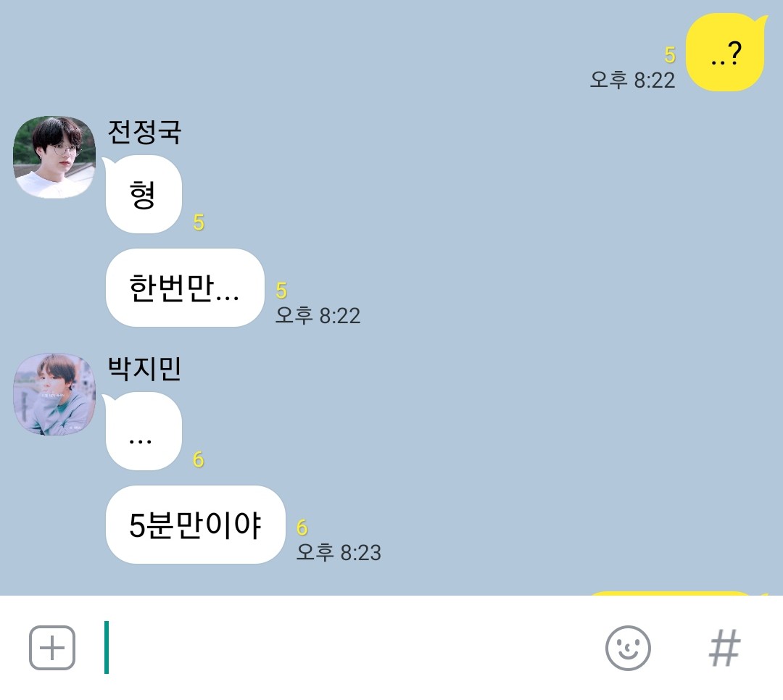
Task: Tap unread count 6 beside '5분만이야'
Action: tap(302, 528)
